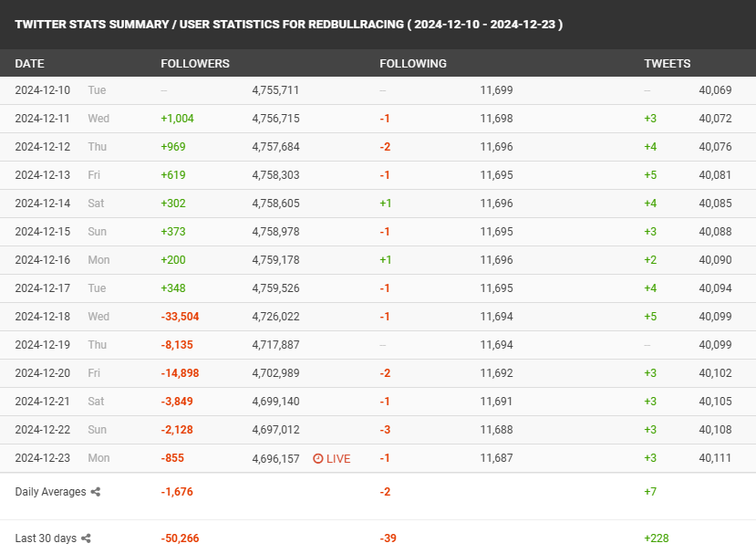Image resolution: width=756 pixels, height=554 pixels.
Task: Click the follower count 4,697,012
Action: coord(275,430)
